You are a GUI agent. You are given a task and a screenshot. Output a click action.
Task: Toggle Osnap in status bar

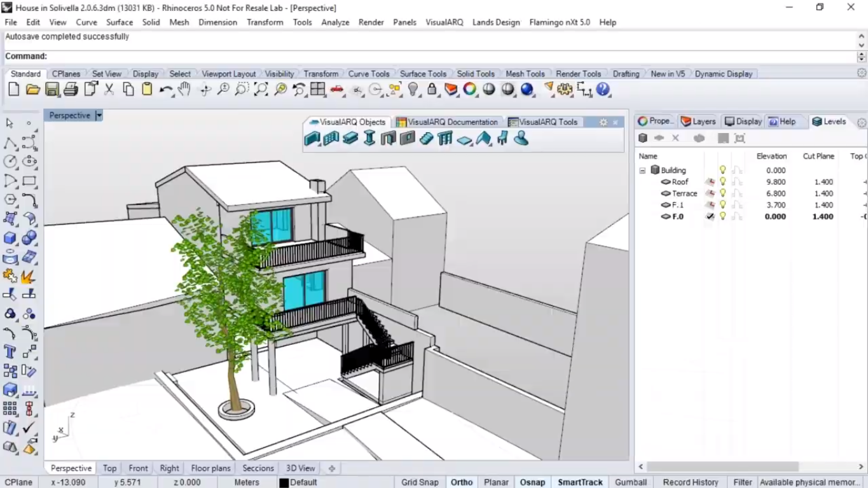click(532, 482)
